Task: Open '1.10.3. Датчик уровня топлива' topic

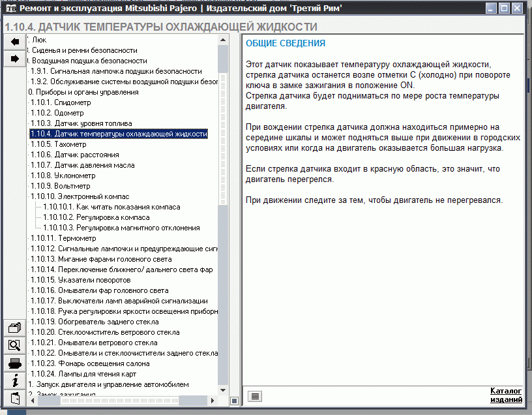Action: point(81,123)
